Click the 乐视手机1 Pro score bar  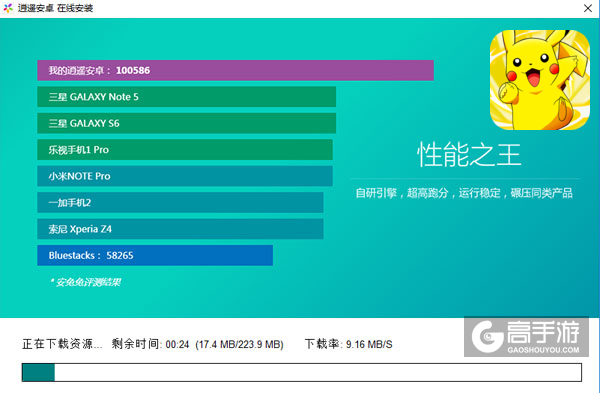(185, 150)
